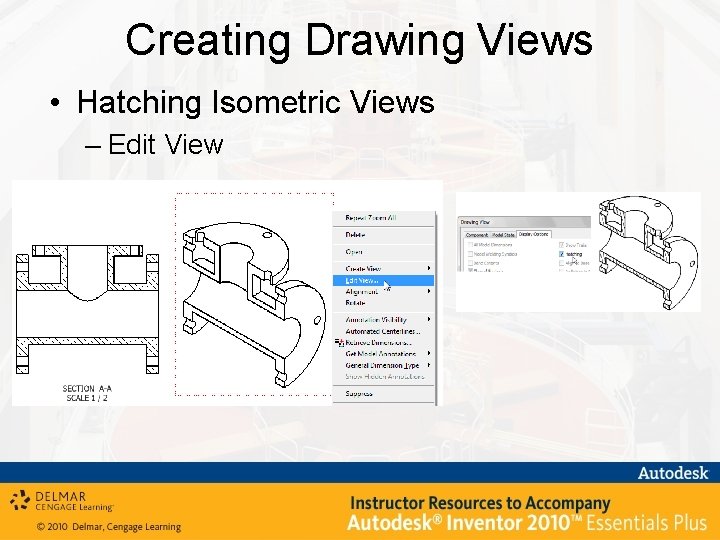Toggle the Show Trails checkbox
The height and width of the screenshot is (540, 720).
(x=562, y=245)
